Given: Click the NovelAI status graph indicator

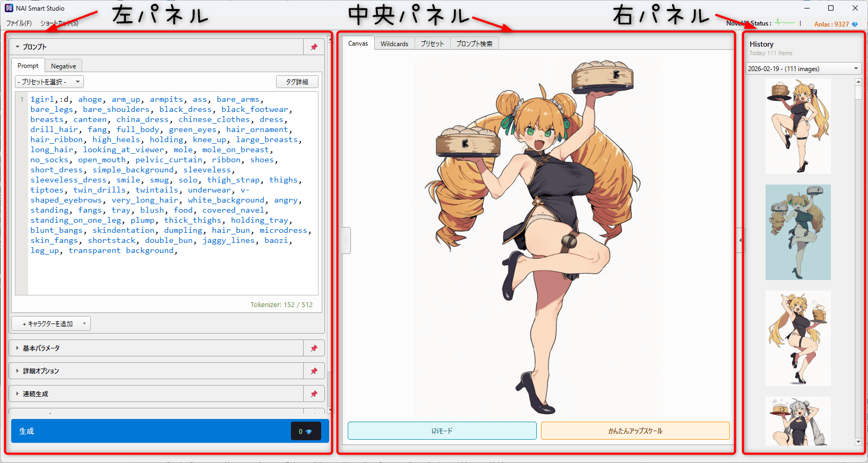Looking at the screenshot, I should (x=785, y=23).
